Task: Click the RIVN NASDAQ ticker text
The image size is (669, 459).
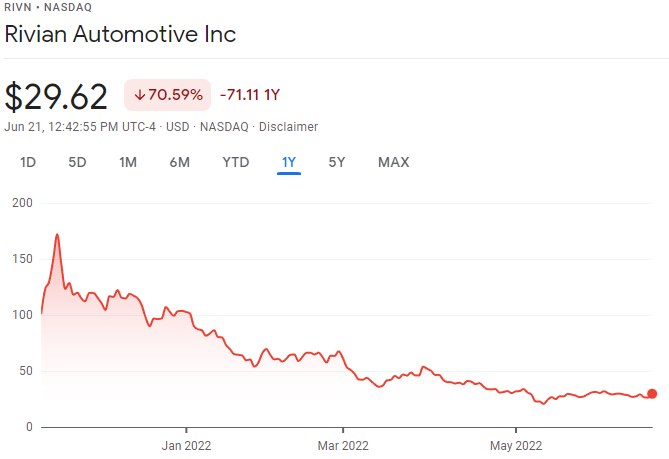Action: (x=47, y=7)
